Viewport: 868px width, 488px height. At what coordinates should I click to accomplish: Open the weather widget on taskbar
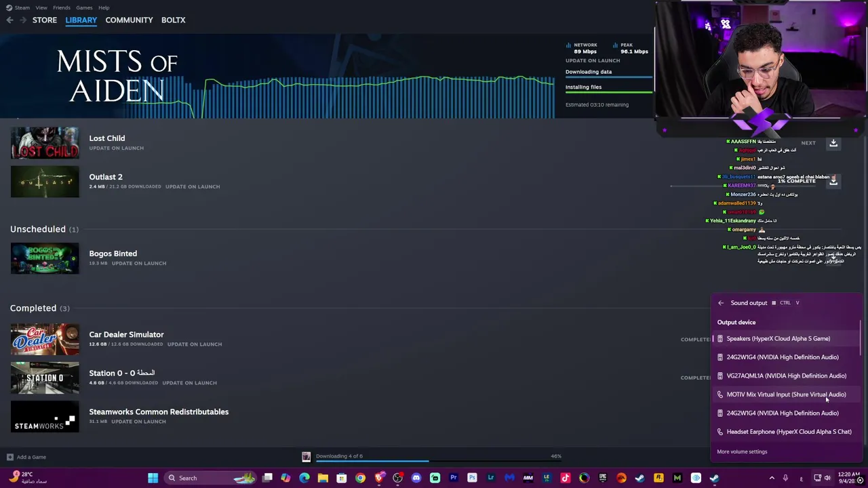[x=28, y=478]
